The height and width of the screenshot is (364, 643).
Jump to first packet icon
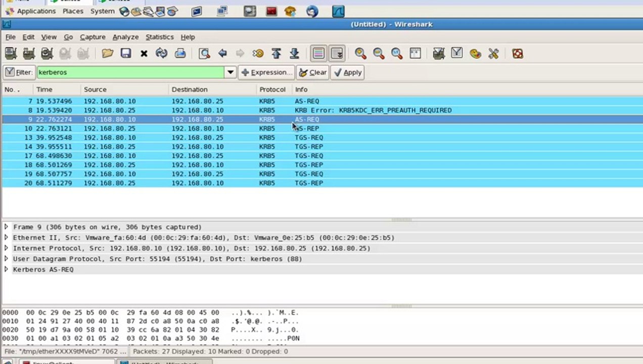pos(276,54)
